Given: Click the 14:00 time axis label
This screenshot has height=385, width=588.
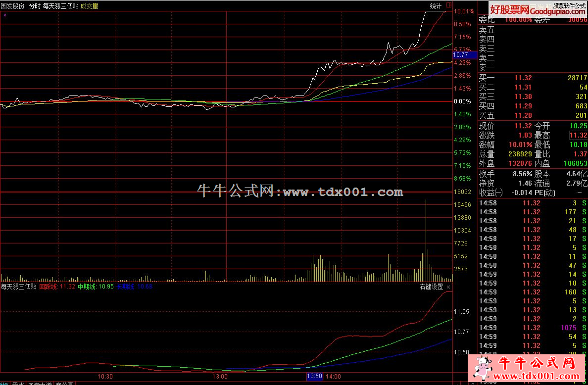Looking at the screenshot, I should point(334,377).
